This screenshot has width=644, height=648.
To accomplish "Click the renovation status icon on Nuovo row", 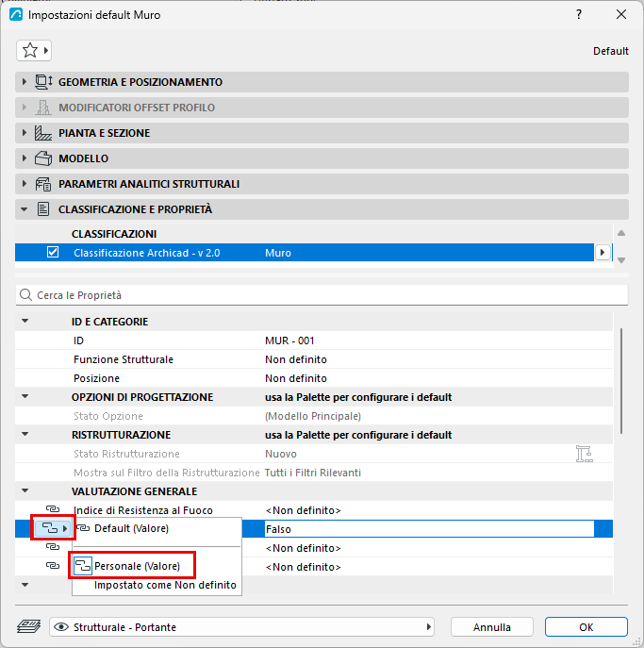I will [x=584, y=454].
